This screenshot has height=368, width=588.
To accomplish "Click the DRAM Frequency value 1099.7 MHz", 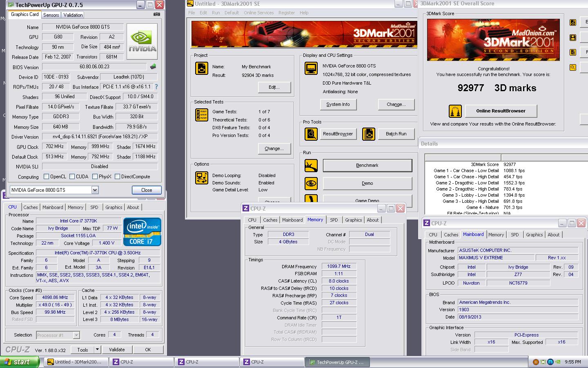I will coord(339,266).
